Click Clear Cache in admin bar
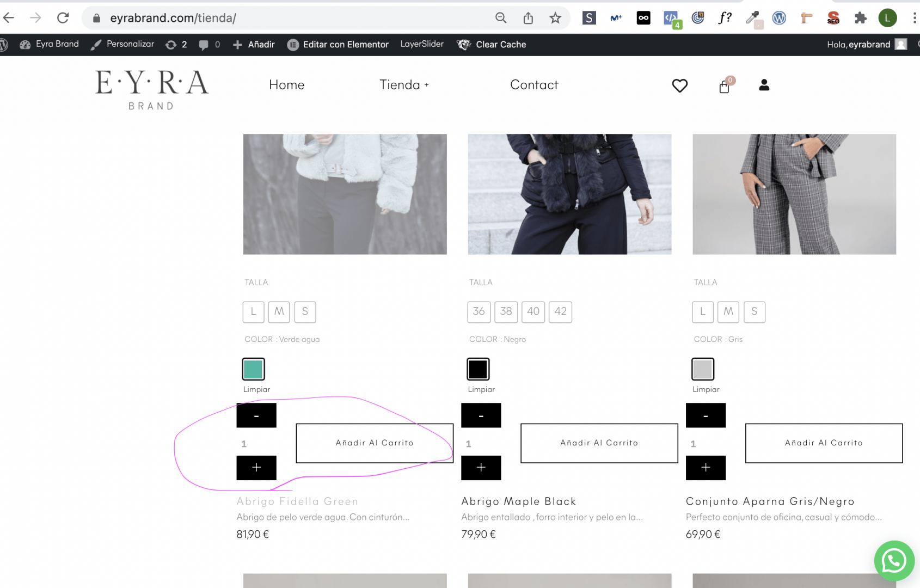Viewport: 920px width, 588px height. pos(492,45)
